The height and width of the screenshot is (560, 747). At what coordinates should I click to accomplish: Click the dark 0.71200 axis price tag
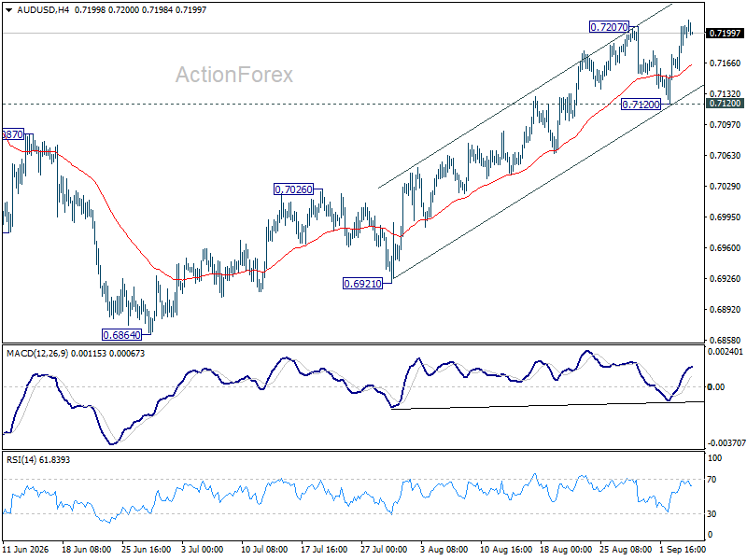pos(726,104)
